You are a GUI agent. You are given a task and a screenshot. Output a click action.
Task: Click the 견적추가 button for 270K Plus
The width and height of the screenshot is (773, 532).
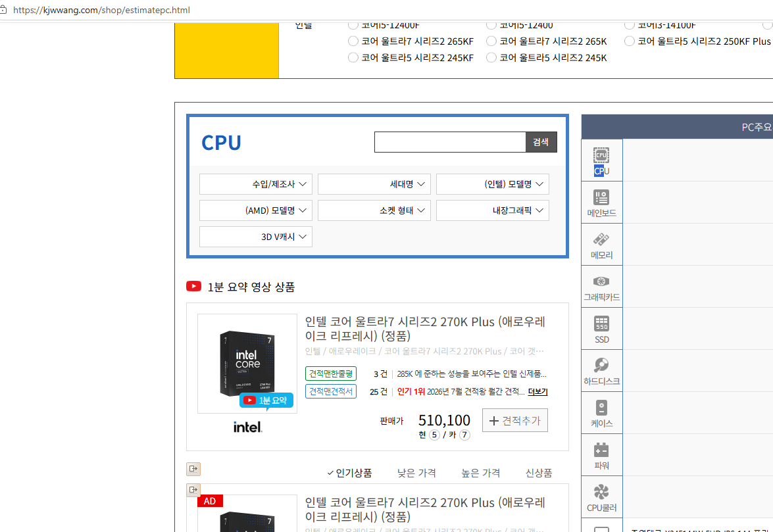click(x=514, y=420)
